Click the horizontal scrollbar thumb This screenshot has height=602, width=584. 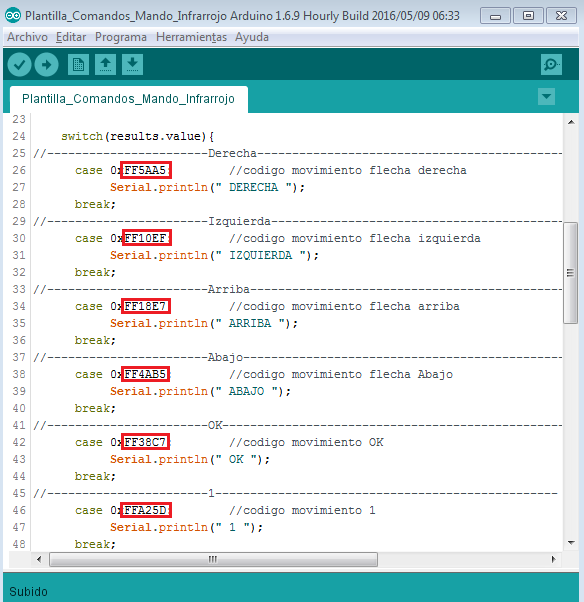(x=213, y=559)
